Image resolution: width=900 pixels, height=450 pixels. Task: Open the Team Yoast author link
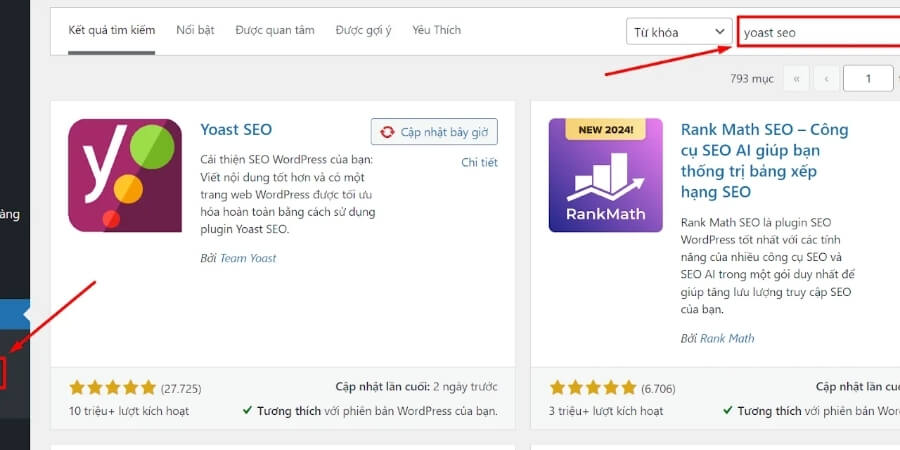[x=248, y=258]
